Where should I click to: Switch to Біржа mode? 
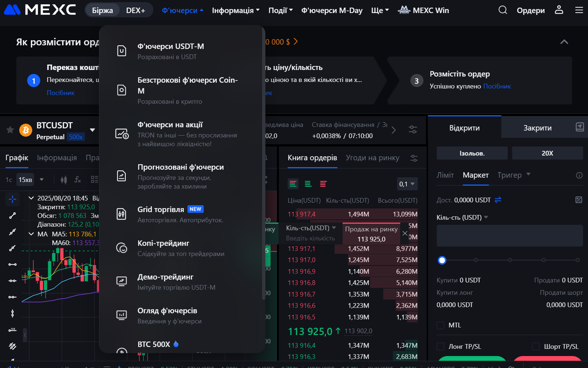point(102,10)
